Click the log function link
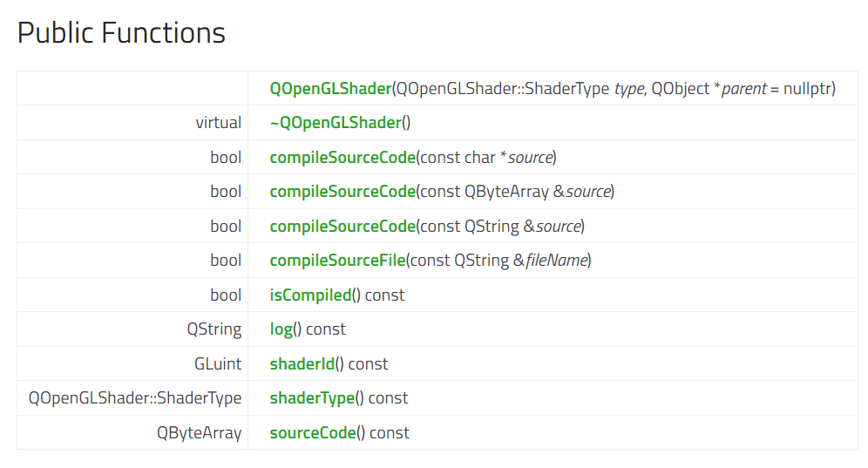This screenshot has width=868, height=468. tap(281, 329)
